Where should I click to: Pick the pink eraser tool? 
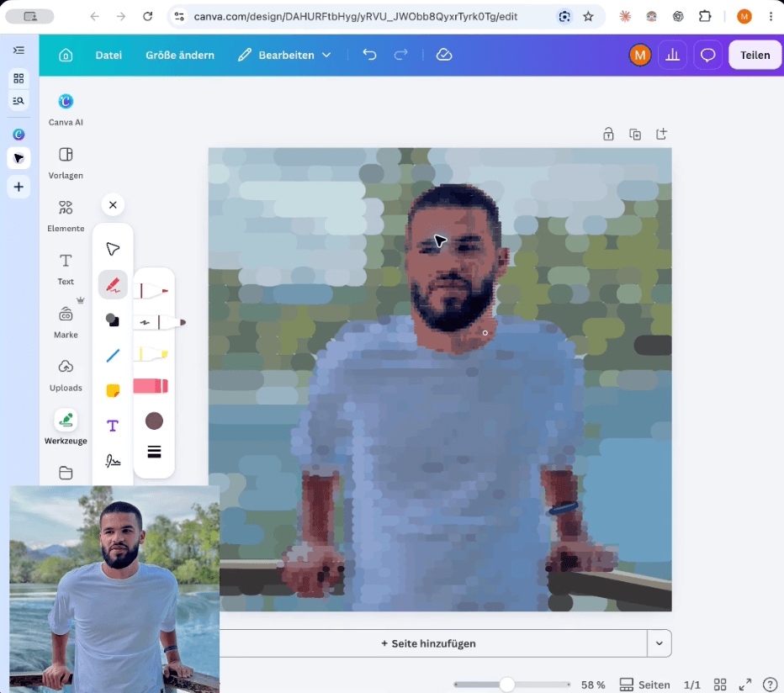151,385
